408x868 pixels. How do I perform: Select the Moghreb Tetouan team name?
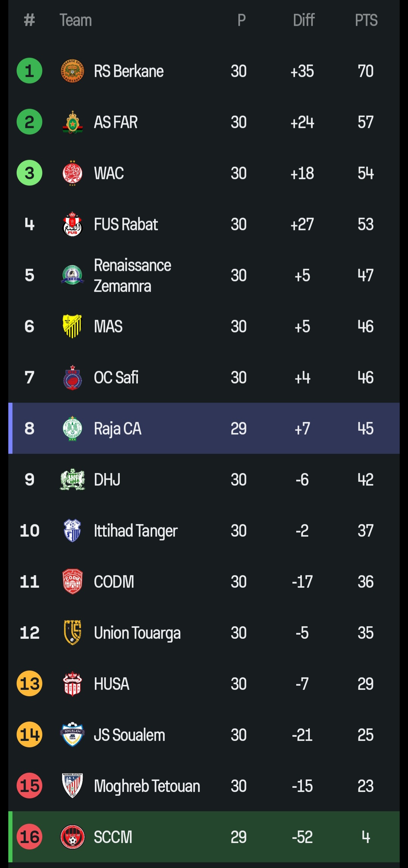point(147,786)
